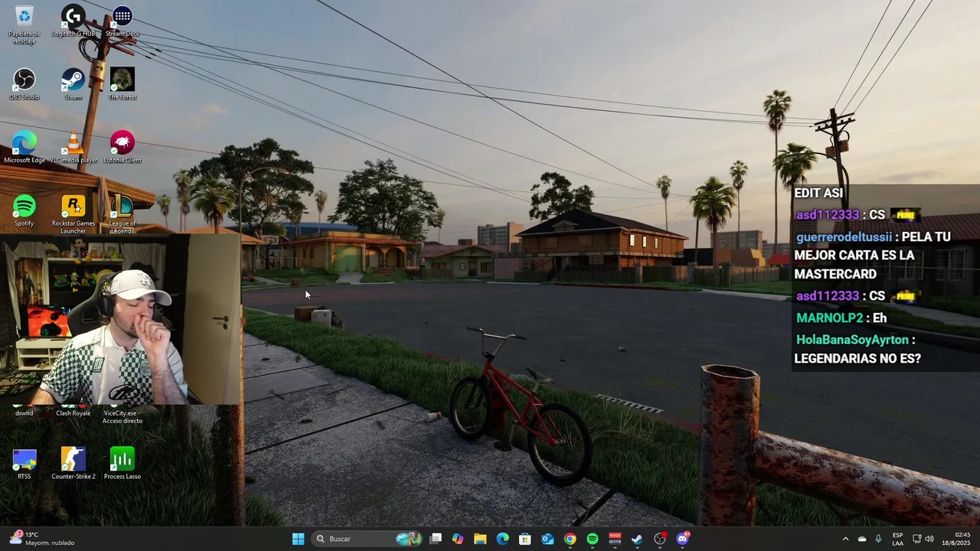Switch to Steam in the taskbar

[x=637, y=539]
